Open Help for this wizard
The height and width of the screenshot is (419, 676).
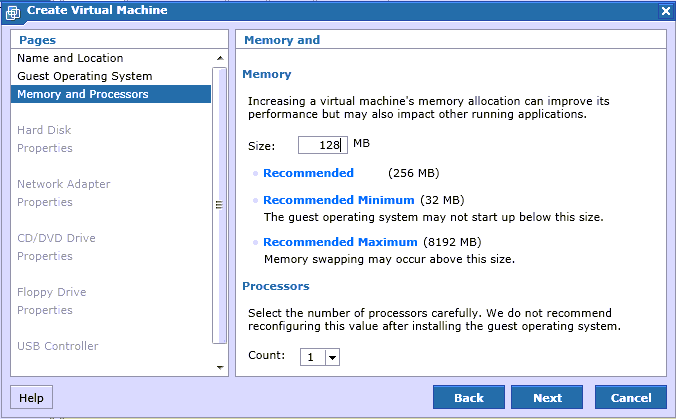tap(31, 397)
